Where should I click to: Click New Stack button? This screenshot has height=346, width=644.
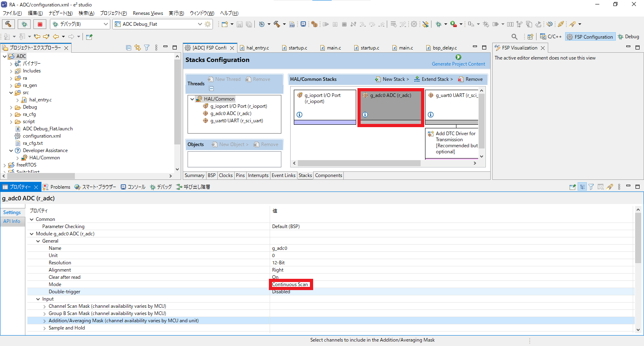(x=392, y=79)
